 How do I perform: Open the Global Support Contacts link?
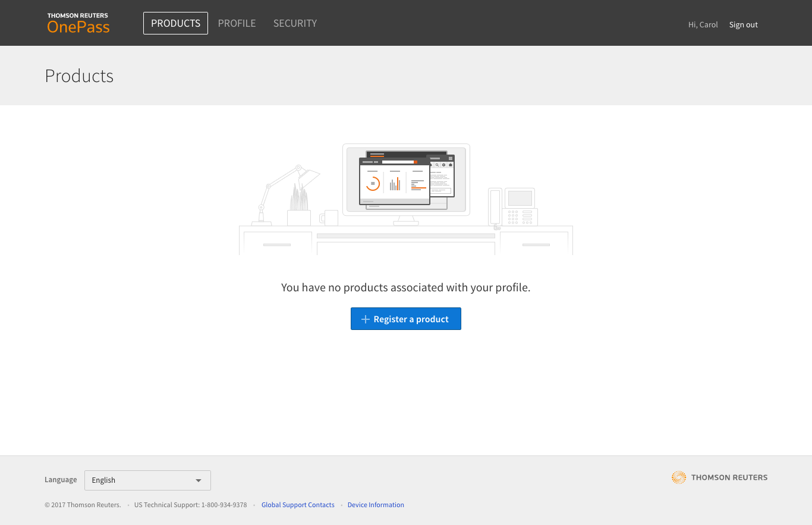tap(298, 505)
